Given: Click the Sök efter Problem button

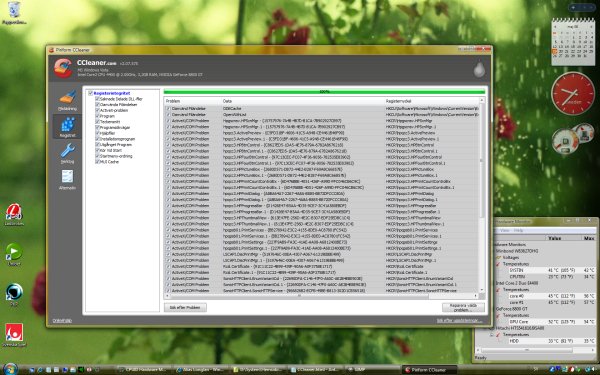Looking at the screenshot, I should [x=185, y=307].
